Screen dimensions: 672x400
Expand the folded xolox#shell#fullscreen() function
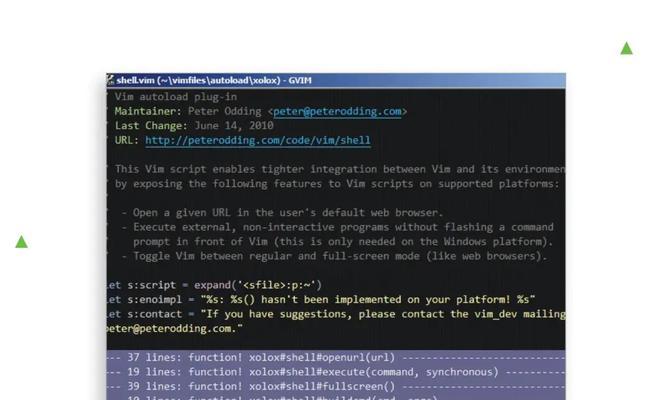coord(336,387)
